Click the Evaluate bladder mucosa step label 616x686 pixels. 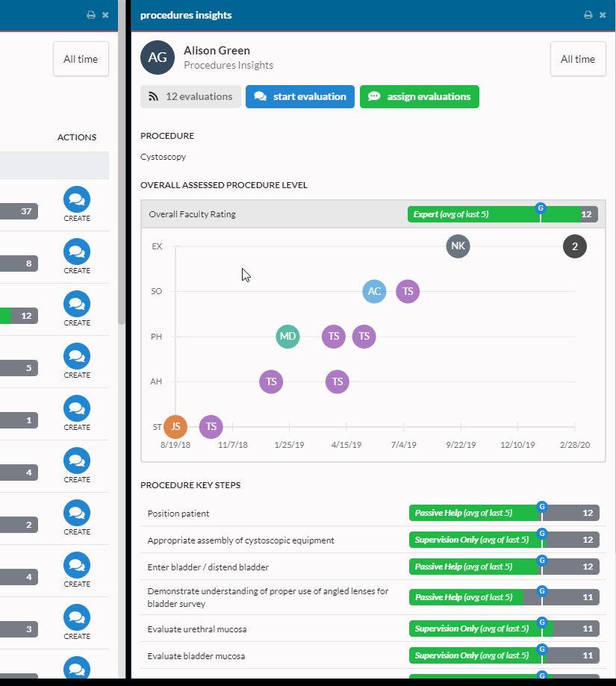pyautogui.click(x=196, y=656)
